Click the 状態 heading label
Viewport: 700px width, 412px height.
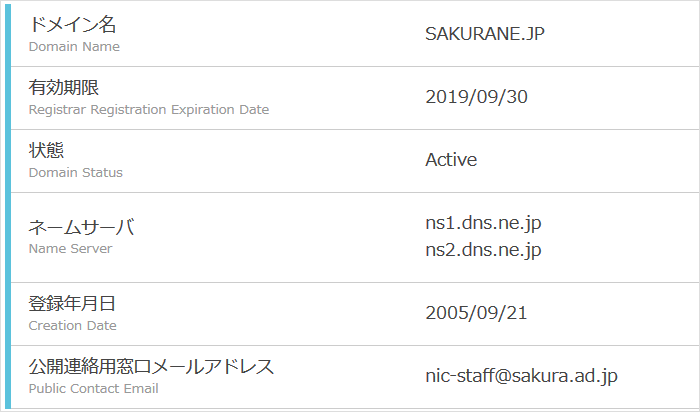pyautogui.click(x=47, y=152)
